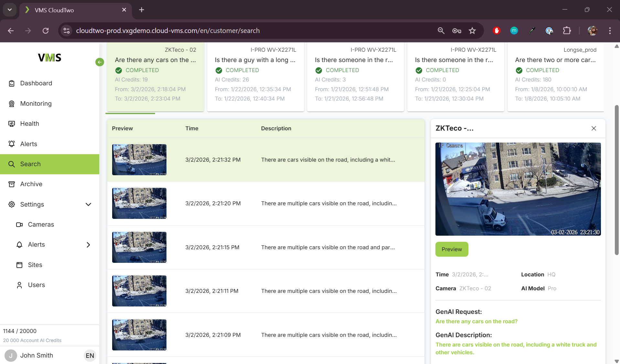
Task: Open the password key icon in address bar
Action: click(x=456, y=31)
